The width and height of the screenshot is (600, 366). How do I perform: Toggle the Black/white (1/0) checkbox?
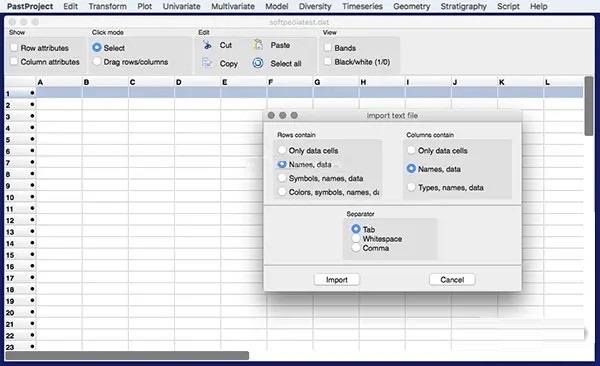click(328, 62)
